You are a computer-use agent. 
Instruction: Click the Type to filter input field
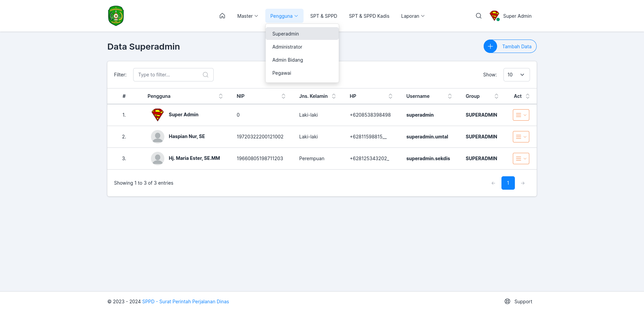[x=173, y=75]
